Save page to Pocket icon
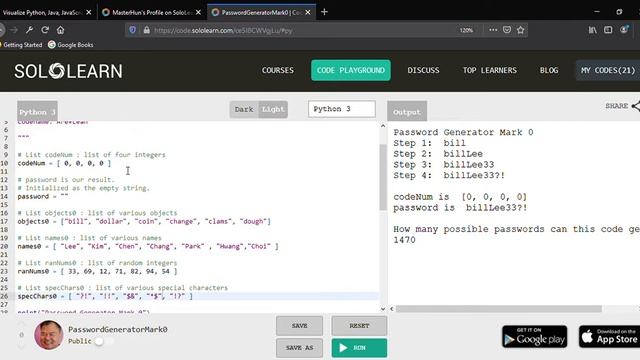The width and height of the screenshot is (640, 360). pos(507,30)
